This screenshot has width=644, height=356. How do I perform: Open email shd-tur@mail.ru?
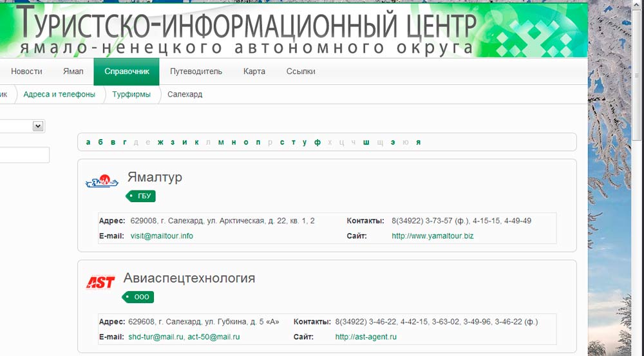tap(156, 337)
